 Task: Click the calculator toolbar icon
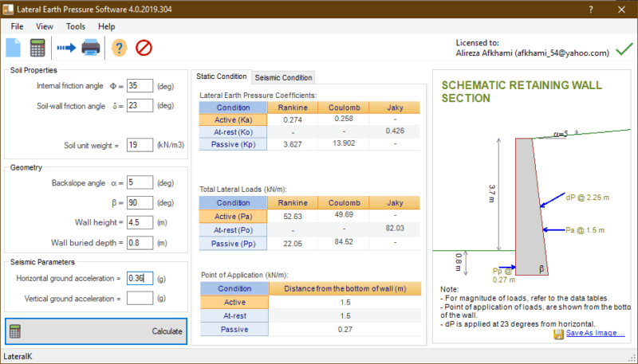click(37, 48)
